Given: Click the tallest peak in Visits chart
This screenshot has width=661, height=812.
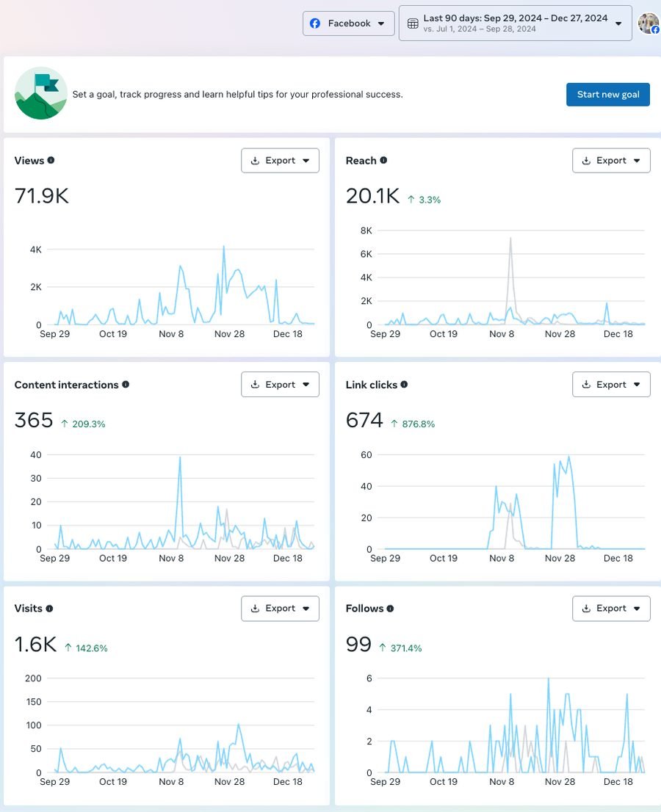Looking at the screenshot, I should 238,725.
